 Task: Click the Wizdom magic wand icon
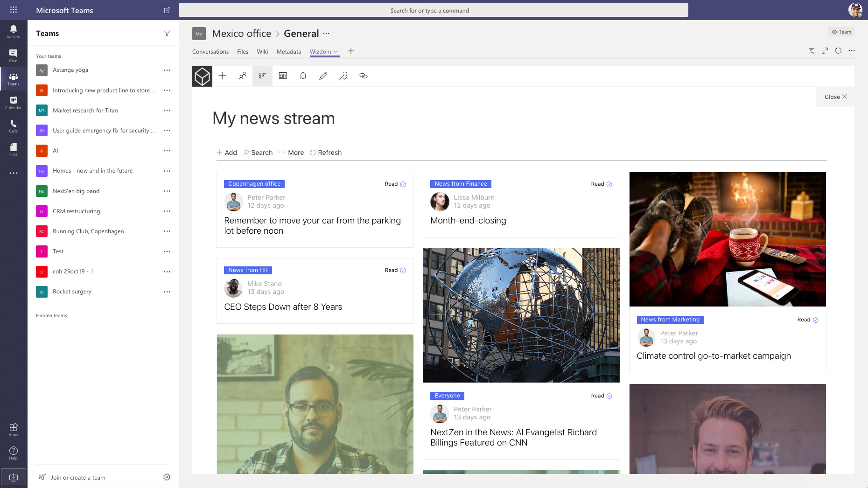[343, 76]
